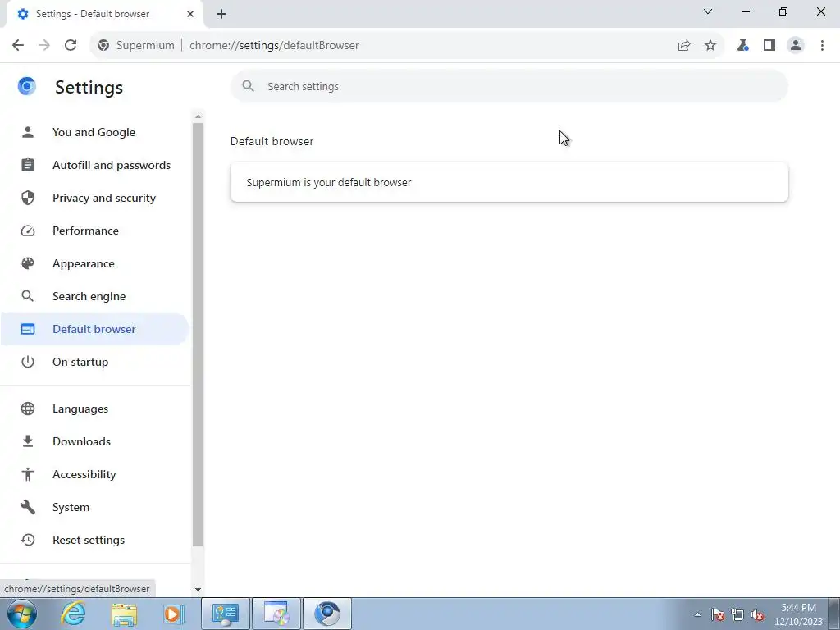
Task: Open a new tab with plus button
Action: 221,14
